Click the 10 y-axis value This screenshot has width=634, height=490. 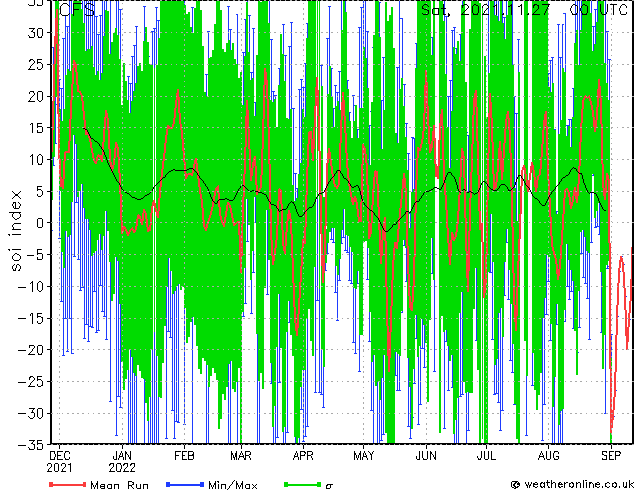tap(35, 160)
